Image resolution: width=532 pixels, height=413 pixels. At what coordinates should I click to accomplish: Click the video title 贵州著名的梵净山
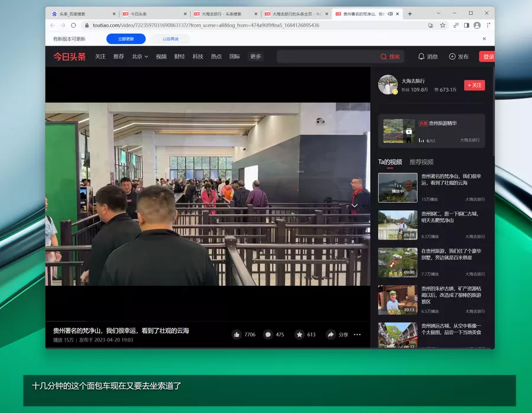(121, 331)
